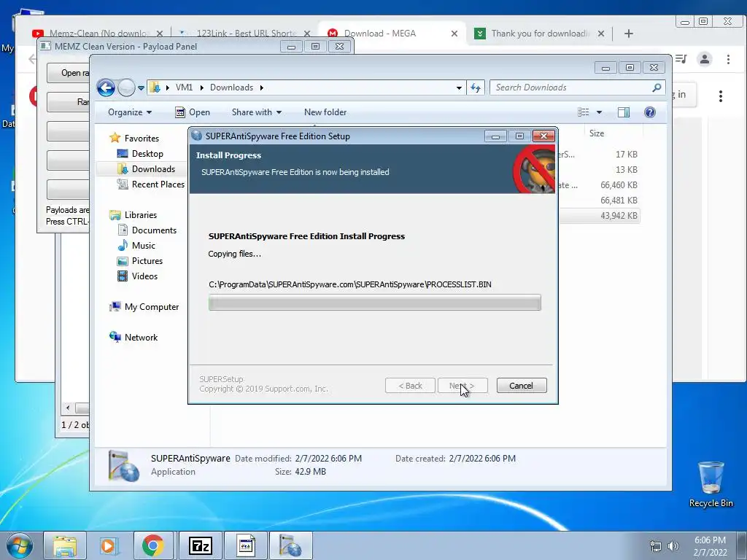
Task: Select Network in the navigation pane
Action: (141, 338)
